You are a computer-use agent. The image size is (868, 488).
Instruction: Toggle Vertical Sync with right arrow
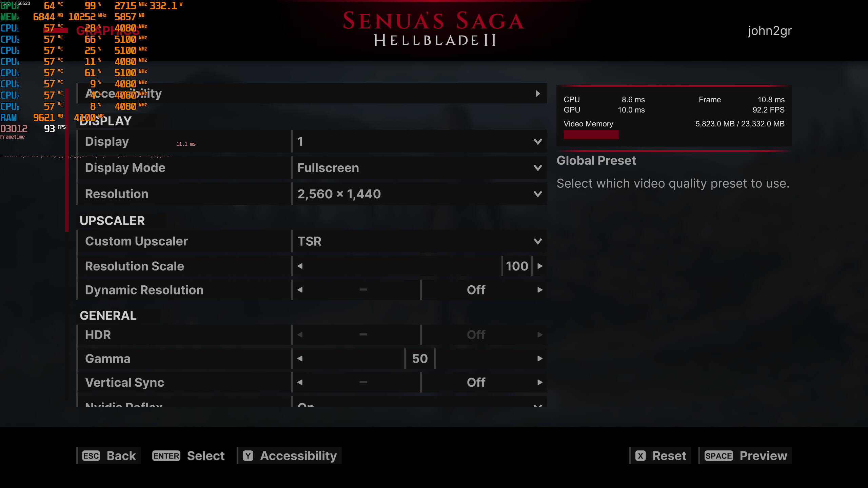540,382
